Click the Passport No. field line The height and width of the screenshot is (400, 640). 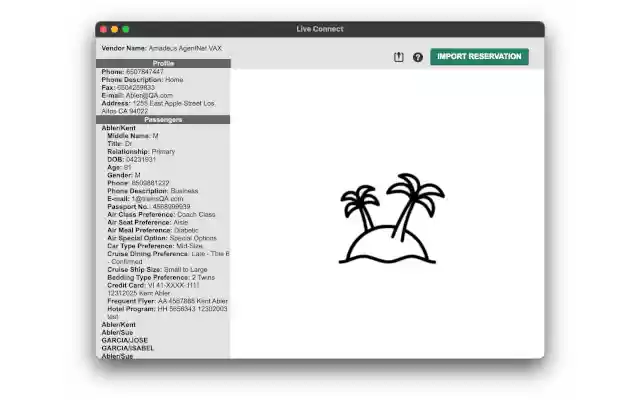click(148, 206)
